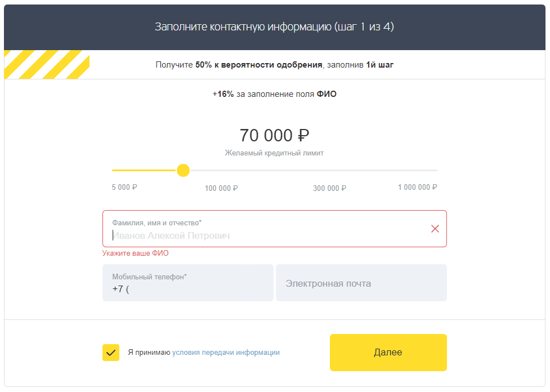Click the "Желаемый кредитный лимит" label
Screen dimensions: 550x392
click(x=274, y=153)
